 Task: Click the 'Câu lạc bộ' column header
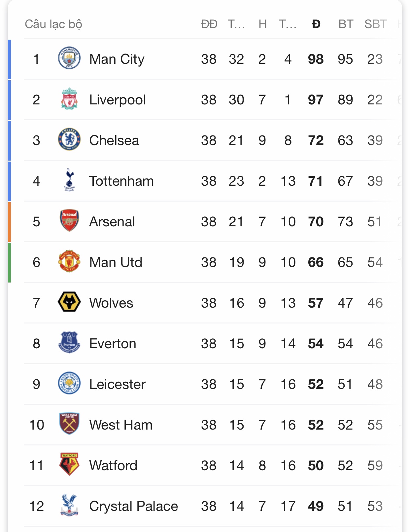click(53, 24)
